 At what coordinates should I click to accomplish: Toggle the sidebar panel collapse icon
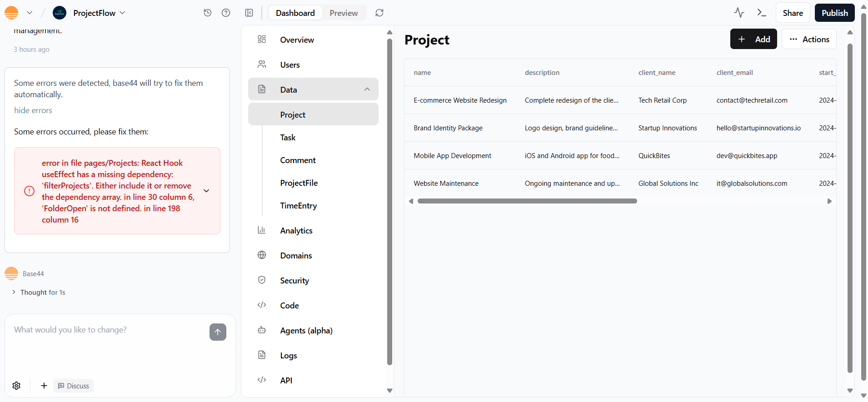(x=249, y=13)
